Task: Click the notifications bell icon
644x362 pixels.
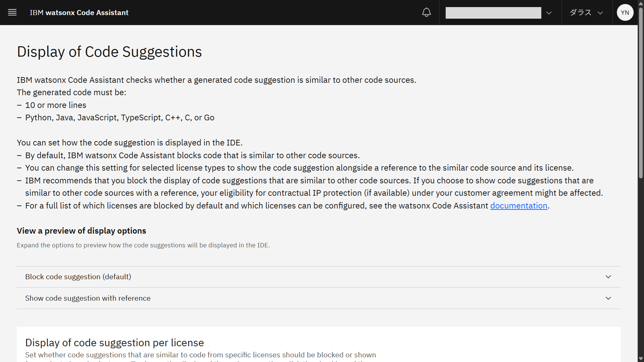Action: coord(426,13)
